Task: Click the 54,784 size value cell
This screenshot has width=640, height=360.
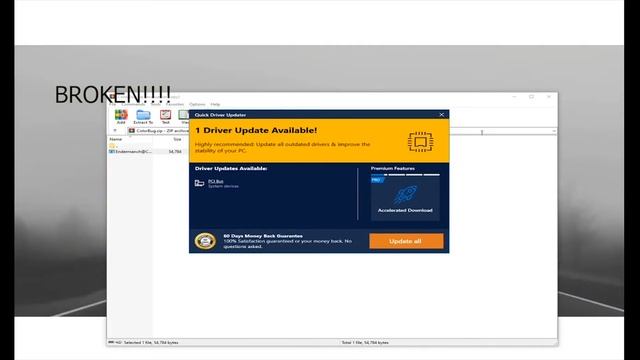Action: (x=175, y=151)
